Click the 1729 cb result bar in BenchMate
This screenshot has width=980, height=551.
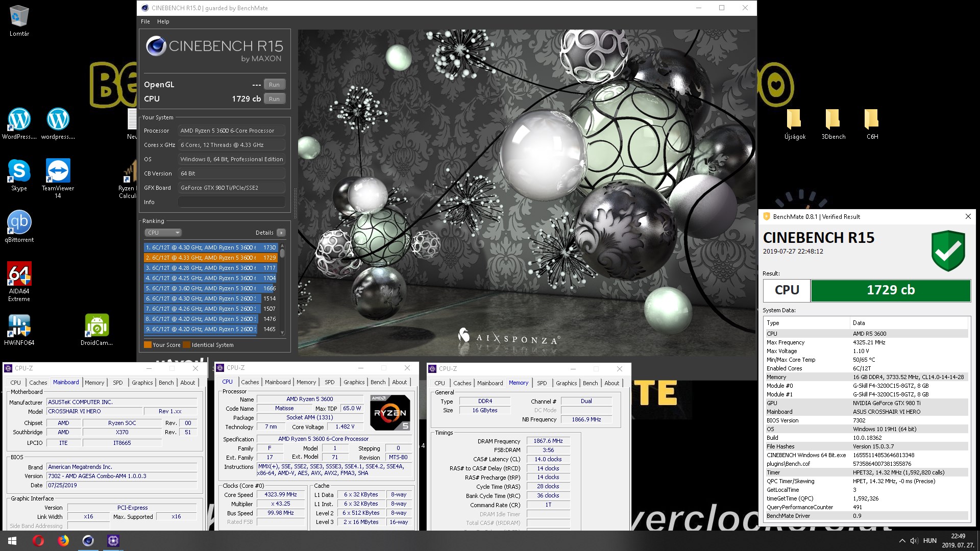(x=891, y=290)
